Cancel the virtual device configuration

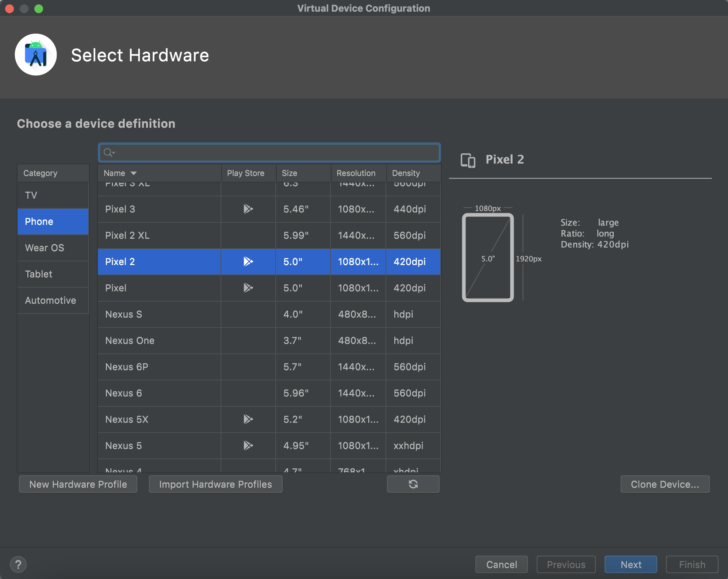click(502, 564)
